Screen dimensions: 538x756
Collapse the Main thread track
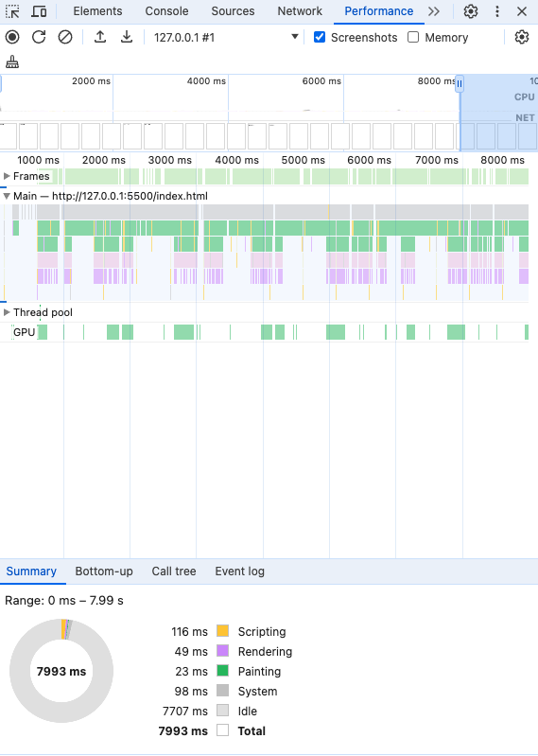[x=7, y=196]
